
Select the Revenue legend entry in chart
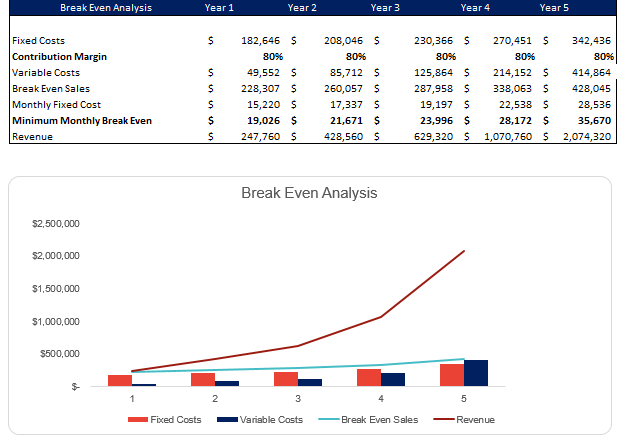pos(475,420)
